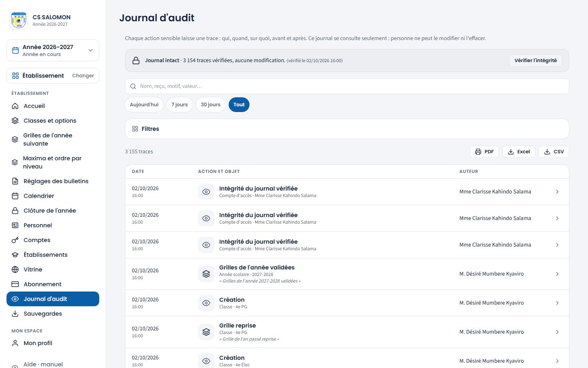The image size is (588, 368).
Task: Filter traces to Aujourd'hui
Action: [144, 105]
